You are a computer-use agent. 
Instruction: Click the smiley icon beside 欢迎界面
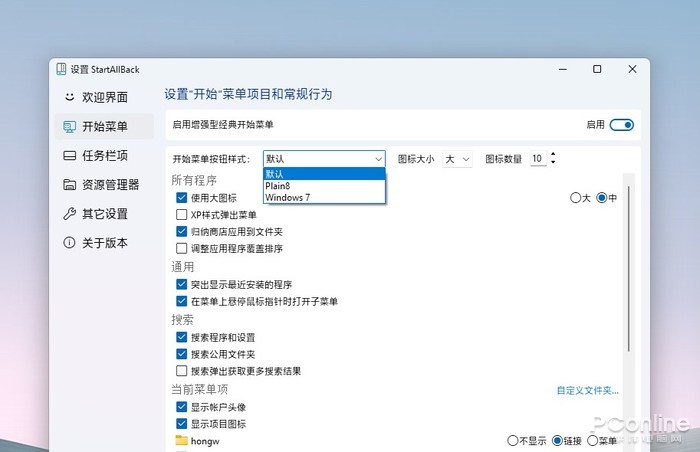pos(69,96)
